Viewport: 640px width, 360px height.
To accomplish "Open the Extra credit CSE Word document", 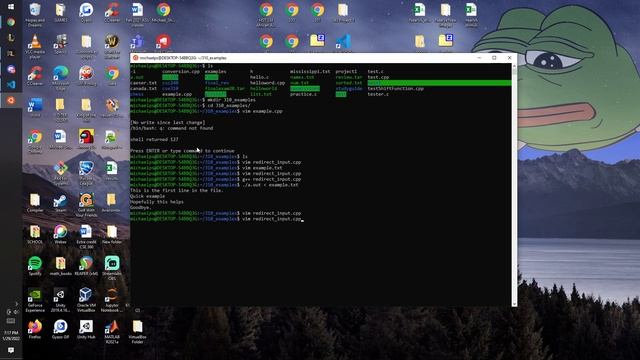I will pyautogui.click(x=86, y=237).
